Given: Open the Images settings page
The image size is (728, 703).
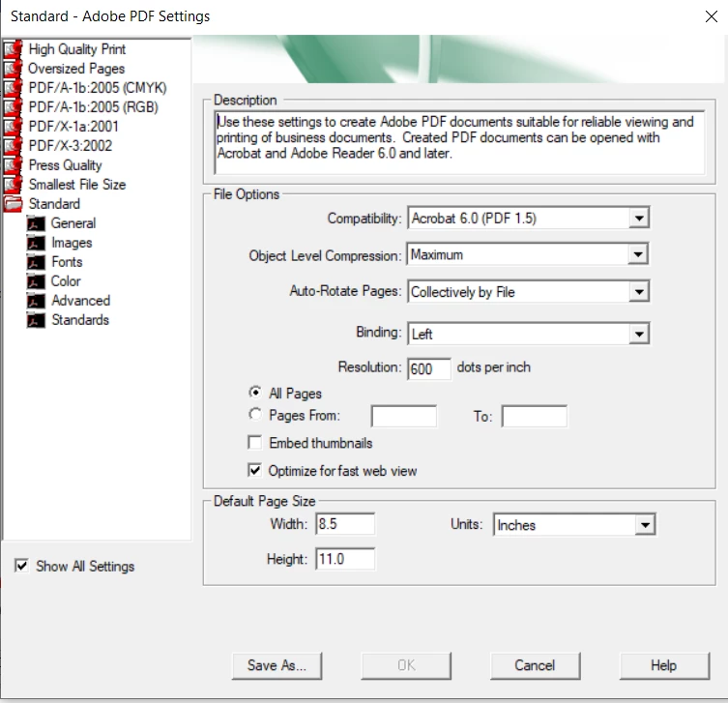Looking at the screenshot, I should click(x=72, y=243).
